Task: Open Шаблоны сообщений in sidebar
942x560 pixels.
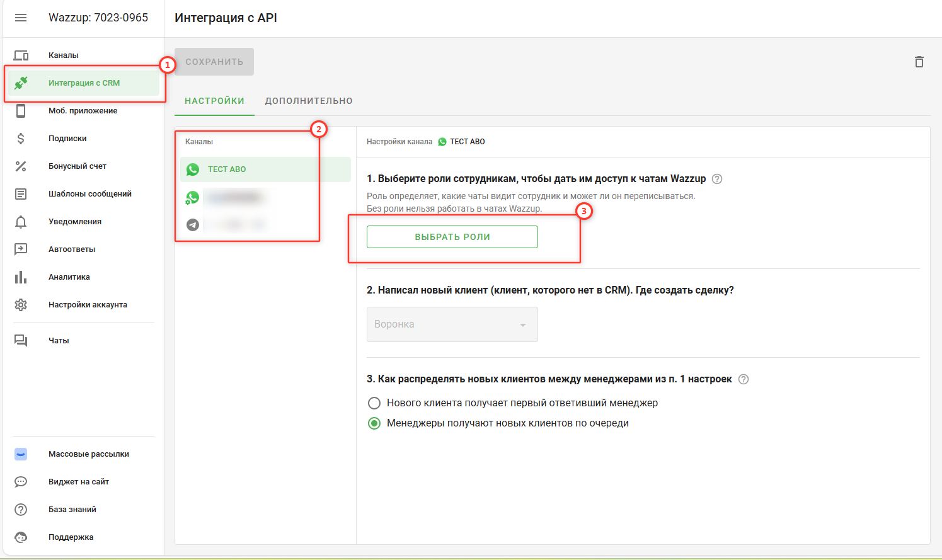Action: [x=89, y=194]
